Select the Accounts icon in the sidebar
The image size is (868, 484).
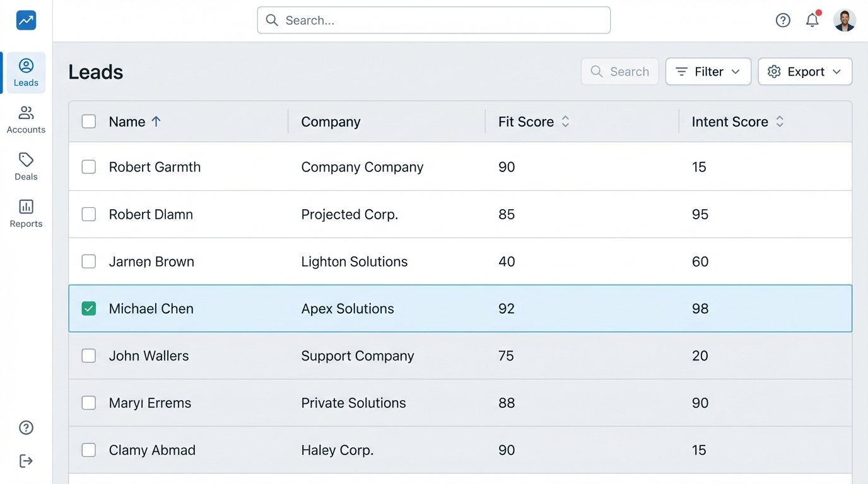(26, 118)
